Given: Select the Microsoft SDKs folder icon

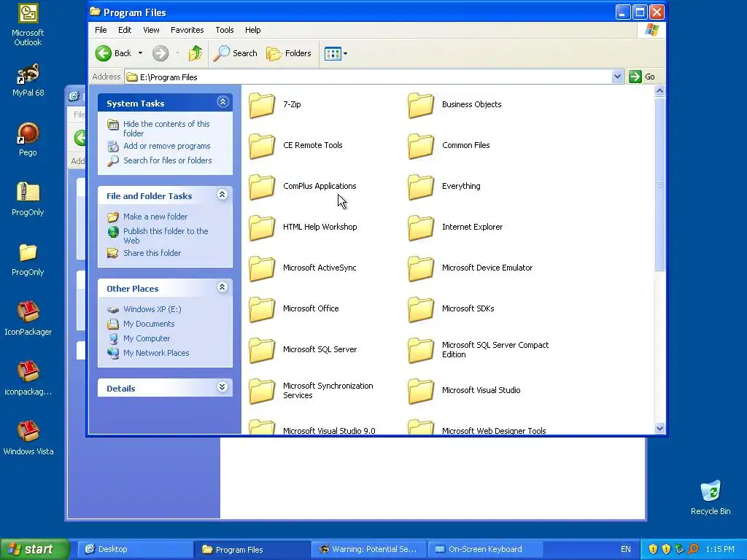Looking at the screenshot, I should pos(421,309).
